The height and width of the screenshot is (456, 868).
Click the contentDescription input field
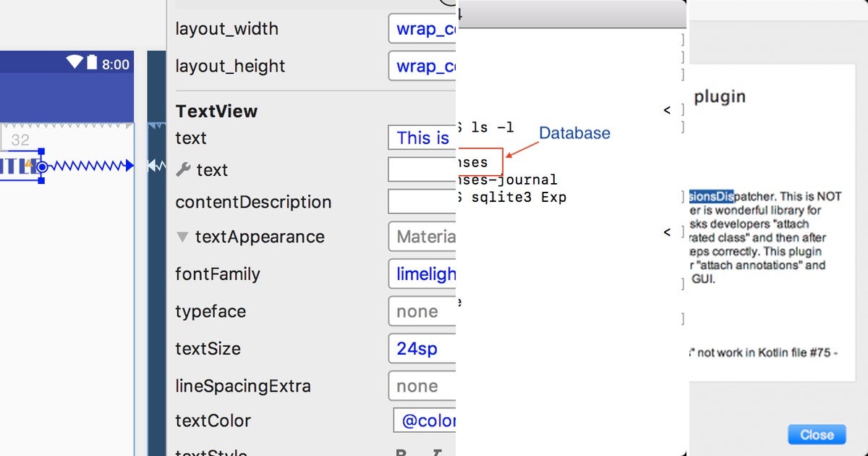[423, 202]
